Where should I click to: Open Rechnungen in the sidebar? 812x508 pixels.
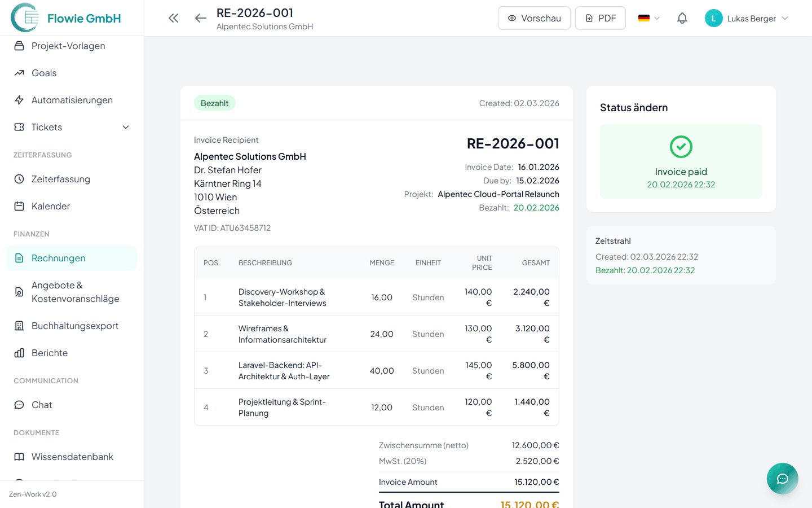tap(59, 258)
